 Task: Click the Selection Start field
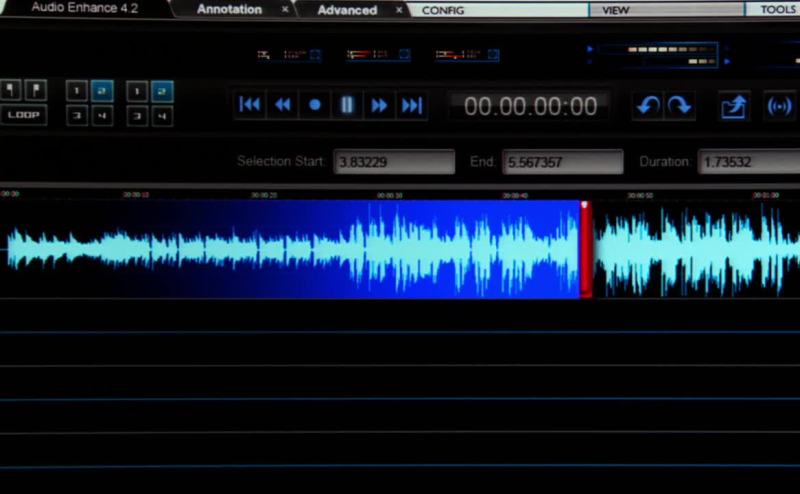click(x=394, y=162)
